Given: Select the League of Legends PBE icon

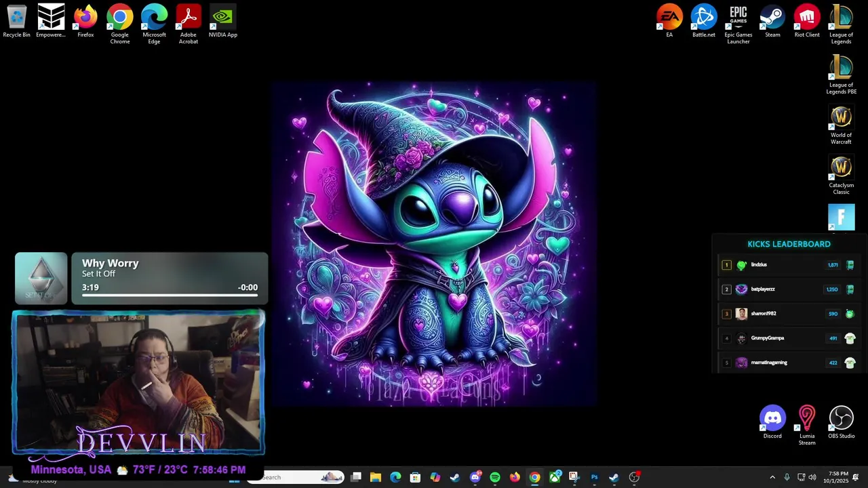Looking at the screenshot, I should pos(842,75).
